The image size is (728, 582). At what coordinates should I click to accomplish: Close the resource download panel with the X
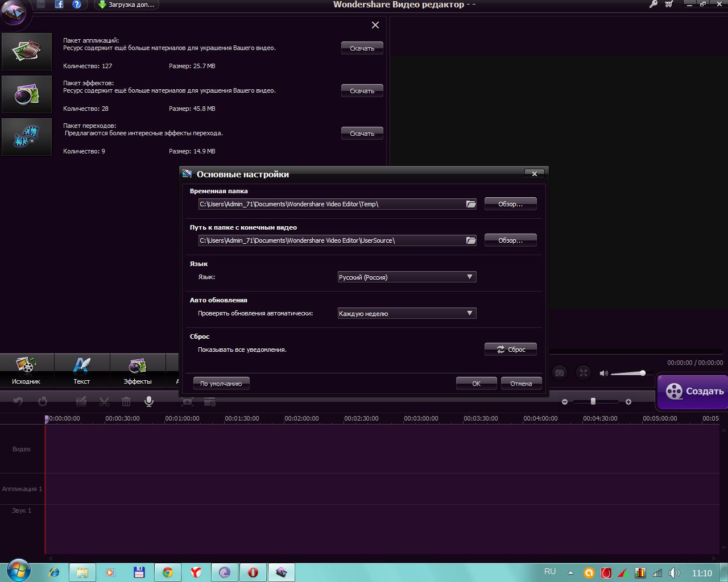[375, 25]
